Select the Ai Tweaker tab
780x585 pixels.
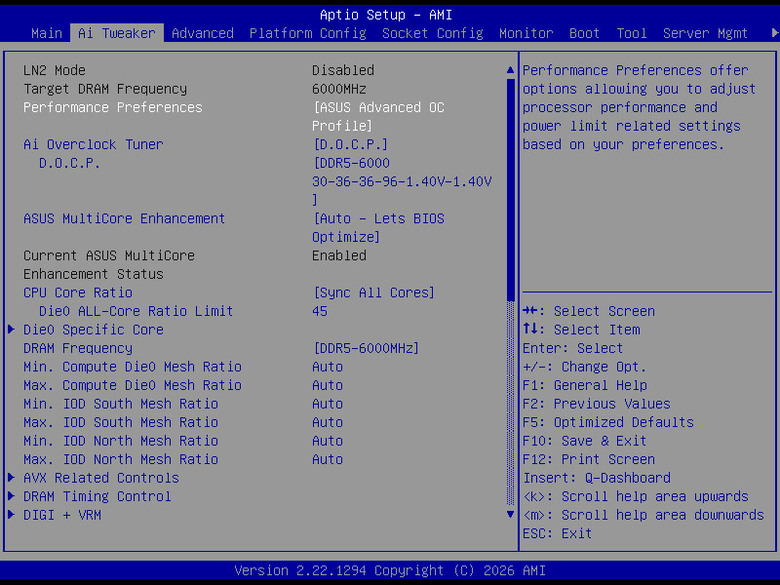[117, 33]
